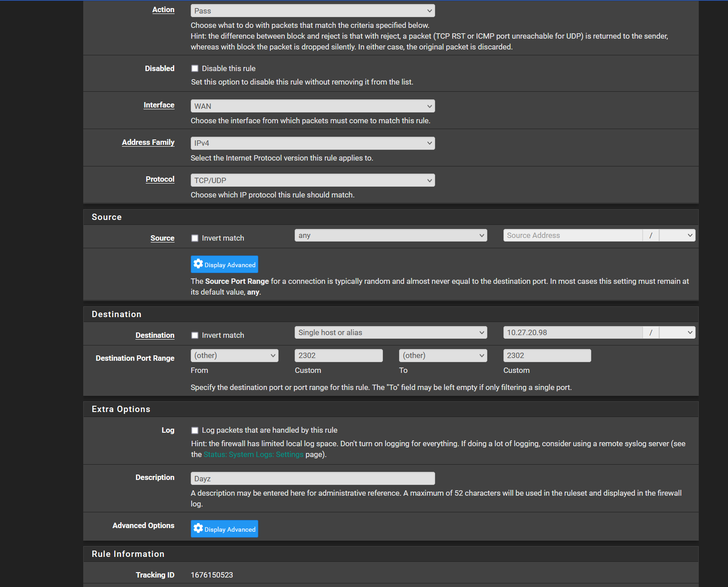Image resolution: width=728 pixels, height=587 pixels.
Task: Click the Status: System Logs: Settings link
Action: (x=254, y=454)
